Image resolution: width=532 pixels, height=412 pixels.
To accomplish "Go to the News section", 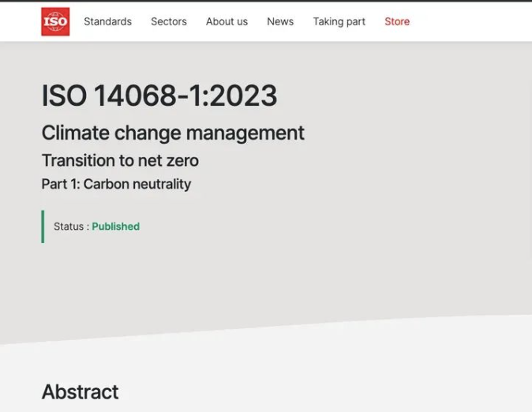I will [x=280, y=21].
